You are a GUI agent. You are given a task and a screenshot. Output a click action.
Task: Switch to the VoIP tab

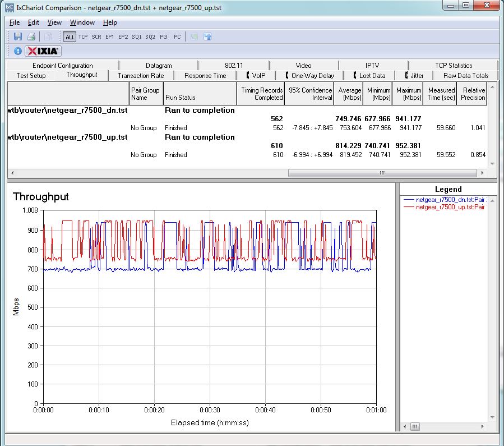pyautogui.click(x=256, y=76)
